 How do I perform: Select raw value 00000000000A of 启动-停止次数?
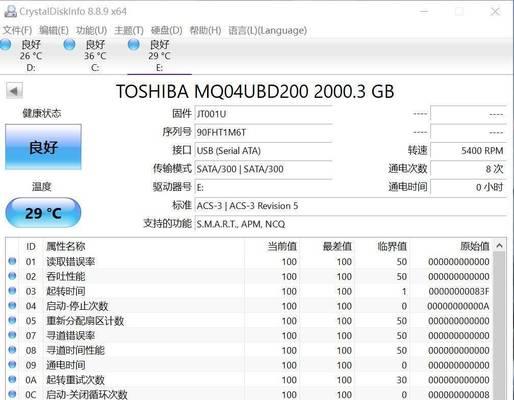pos(458,306)
